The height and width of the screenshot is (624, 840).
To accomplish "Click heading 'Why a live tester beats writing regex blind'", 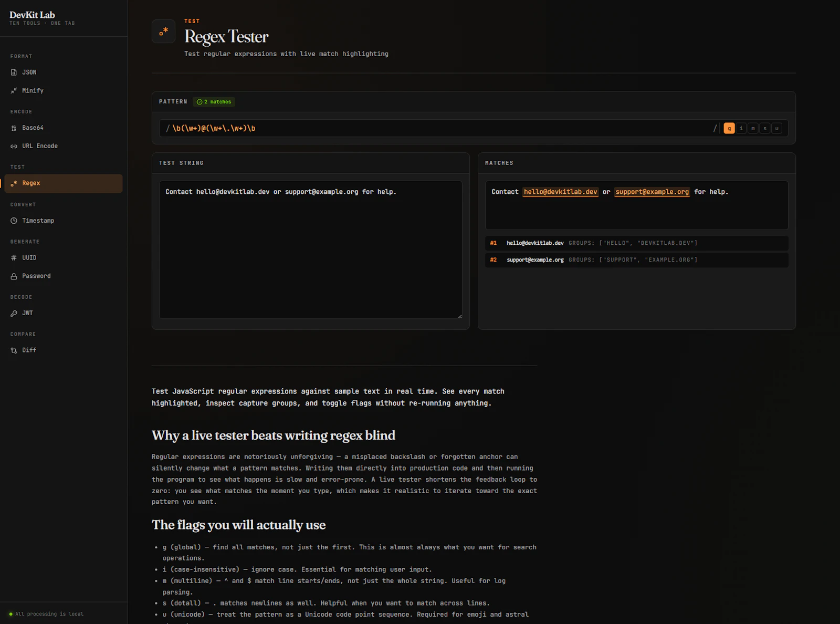I will coord(274,435).
